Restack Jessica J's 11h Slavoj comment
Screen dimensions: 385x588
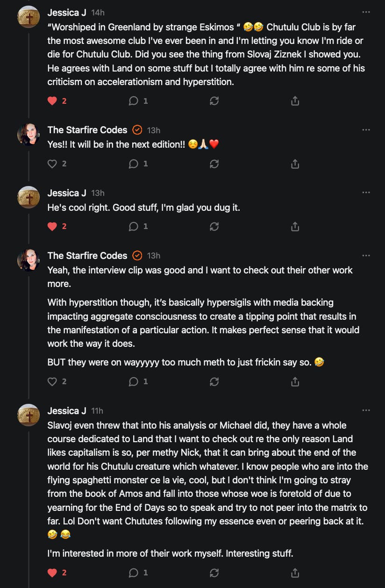[214, 573]
